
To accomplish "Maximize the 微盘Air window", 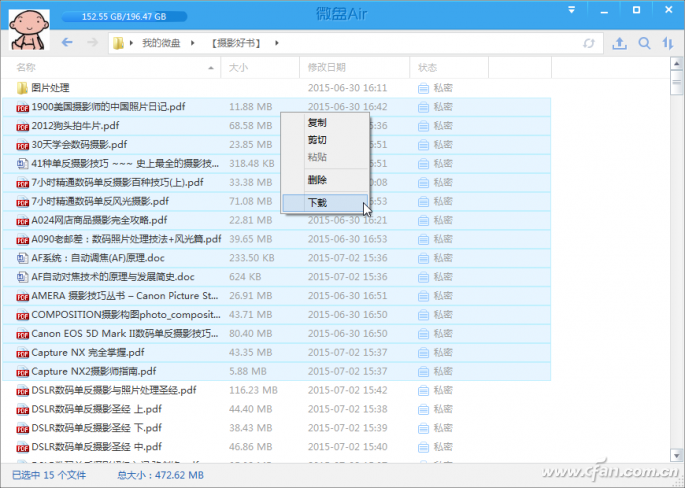I will pyautogui.click(x=637, y=10).
